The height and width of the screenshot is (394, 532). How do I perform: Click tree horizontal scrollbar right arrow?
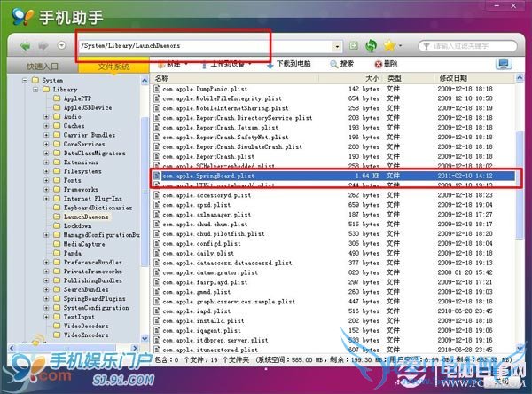tap(135, 348)
